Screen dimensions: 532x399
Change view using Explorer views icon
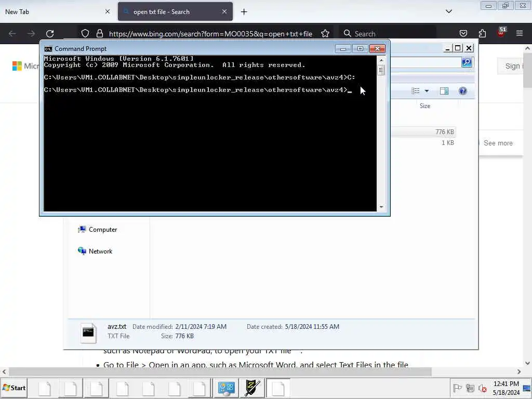(x=415, y=90)
